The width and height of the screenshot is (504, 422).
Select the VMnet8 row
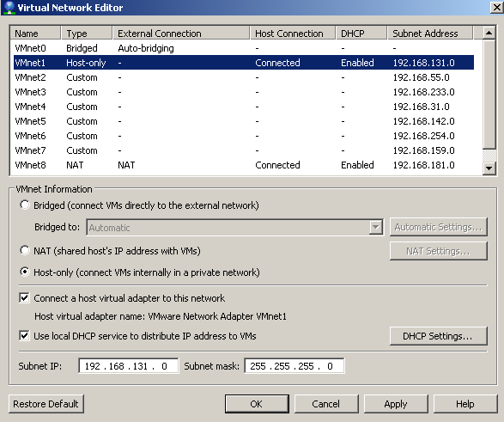[x=244, y=165]
